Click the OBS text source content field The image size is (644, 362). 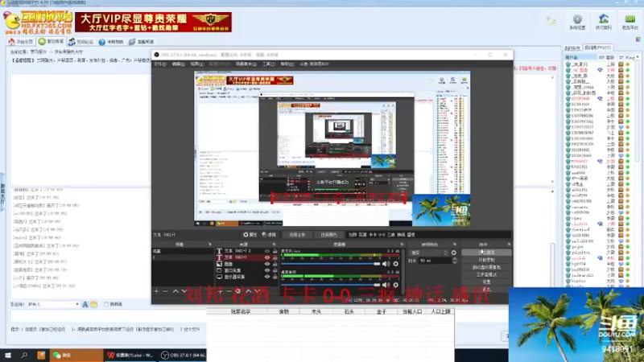(428, 235)
